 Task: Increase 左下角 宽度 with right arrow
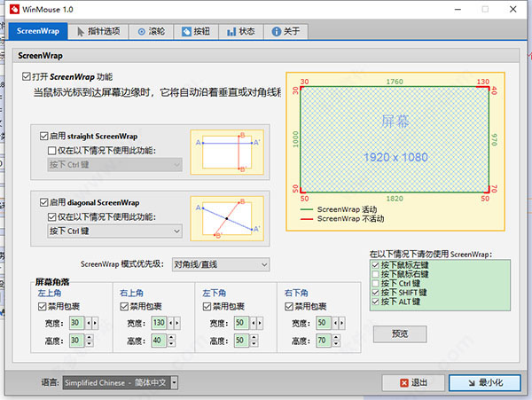(260, 323)
